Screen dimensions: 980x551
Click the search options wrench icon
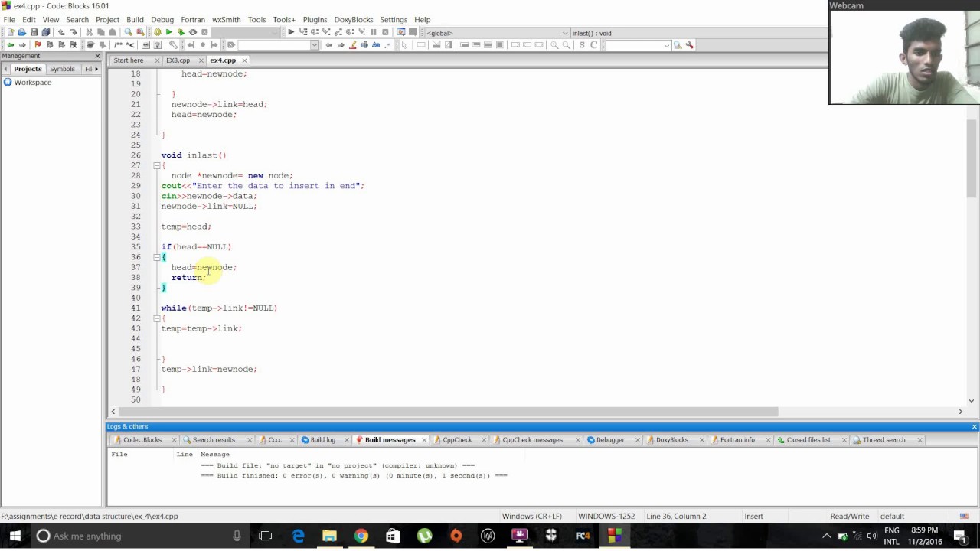click(689, 44)
